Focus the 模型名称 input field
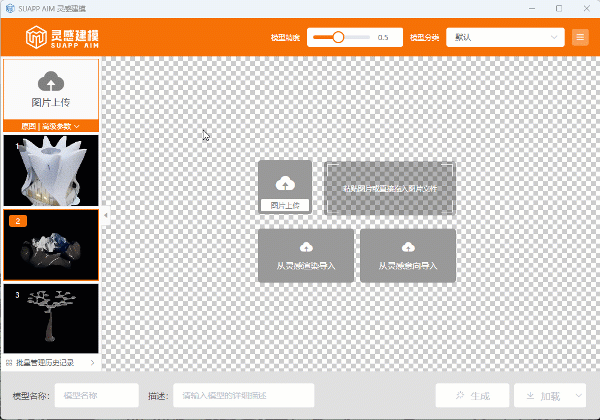 point(96,396)
